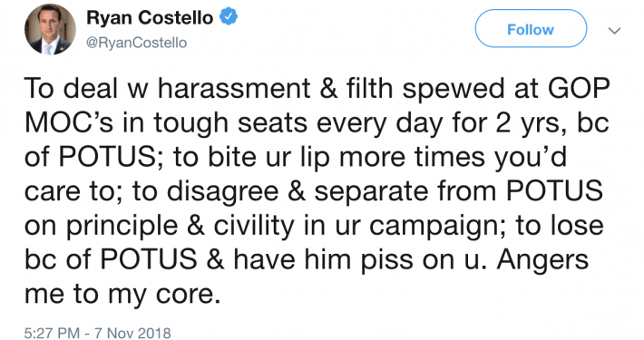
Task: Click the word 'Angers' in the tweet
Action: (543, 260)
